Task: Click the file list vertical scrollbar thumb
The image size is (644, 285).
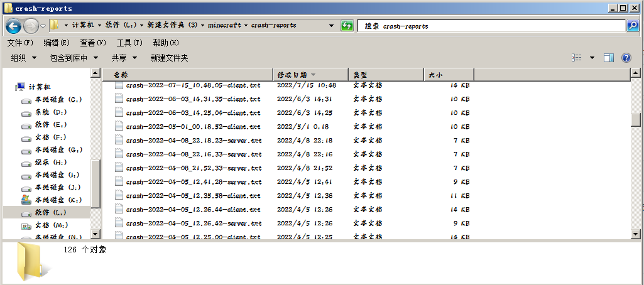Action: 635,119
